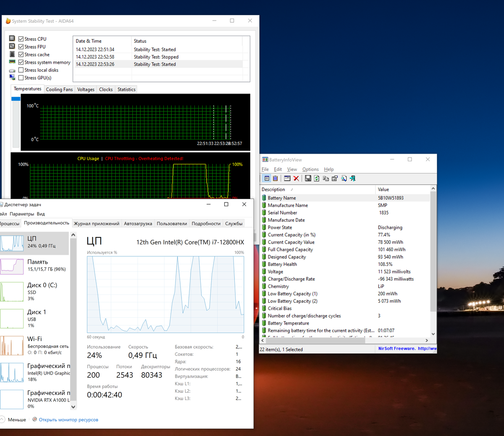The image size is (504, 436).
Task: Uncheck the Stress CPU checkbox in AIDA64
Action: coord(21,39)
